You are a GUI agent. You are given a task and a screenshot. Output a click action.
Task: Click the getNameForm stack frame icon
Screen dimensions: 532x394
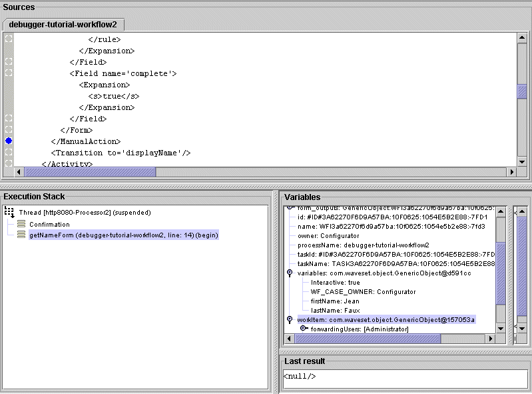[21, 235]
